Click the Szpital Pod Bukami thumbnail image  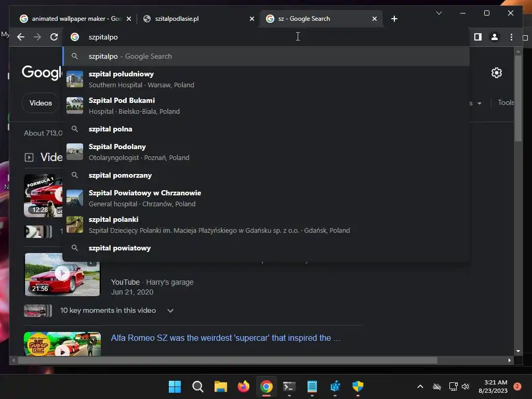pos(75,105)
